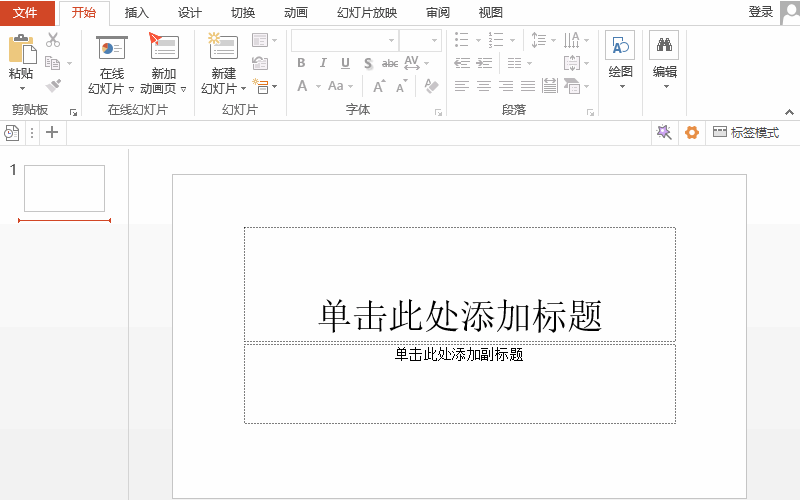This screenshot has height=500, width=800.
Task: Open the Editing (编辑) dropdown with binoculars
Action: click(664, 48)
